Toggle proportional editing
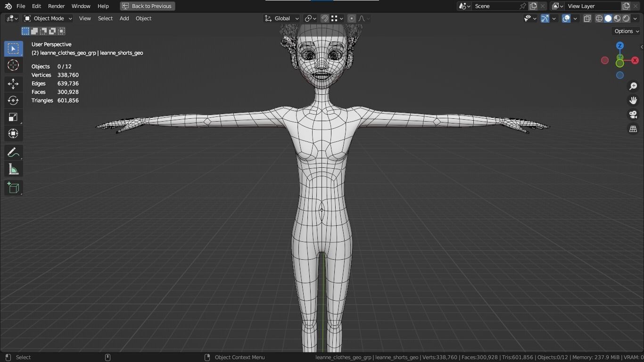644x362 pixels. (x=351, y=18)
